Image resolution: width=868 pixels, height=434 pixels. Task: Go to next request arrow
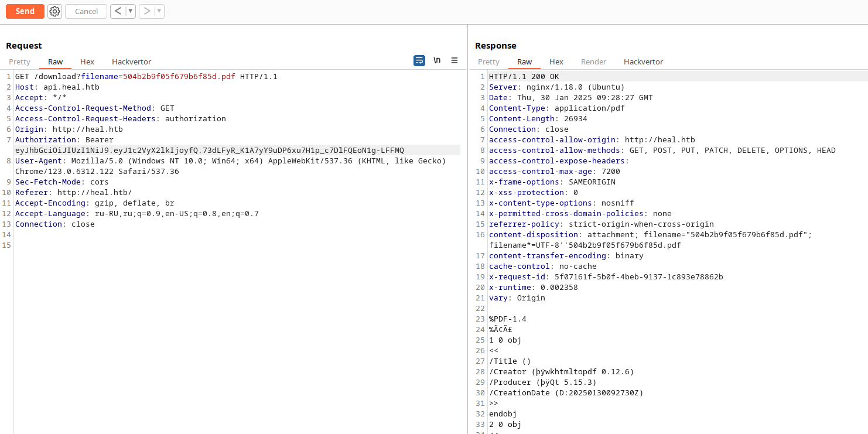(146, 11)
